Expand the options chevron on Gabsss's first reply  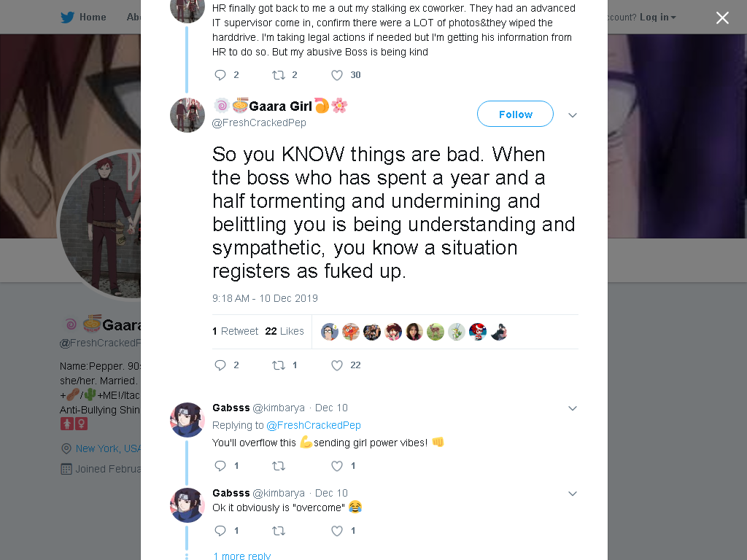tap(573, 408)
